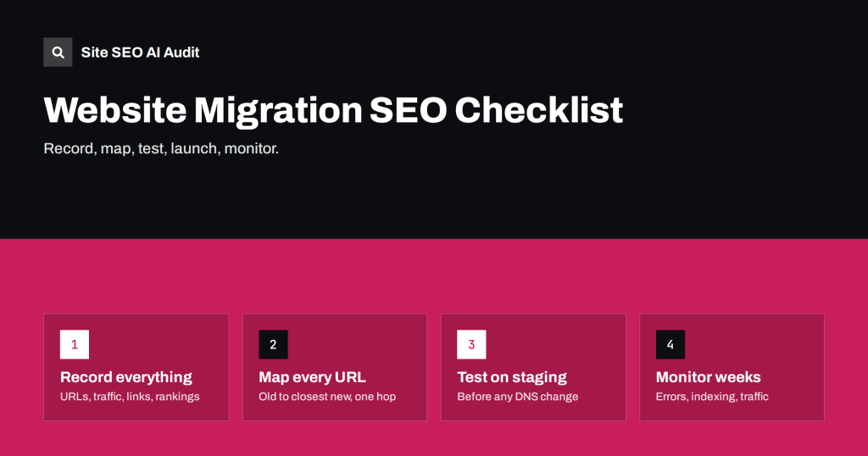Click 'Old to closest new, one hop' text

point(327,396)
